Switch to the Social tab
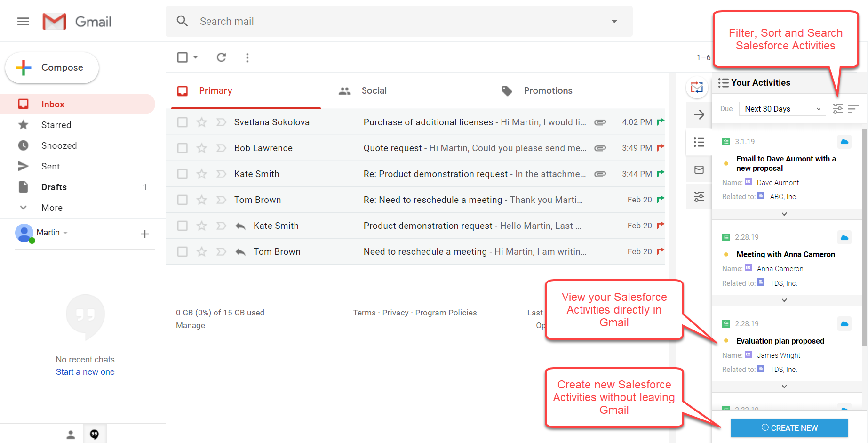Viewport: 868px width, 443px height. click(x=374, y=91)
